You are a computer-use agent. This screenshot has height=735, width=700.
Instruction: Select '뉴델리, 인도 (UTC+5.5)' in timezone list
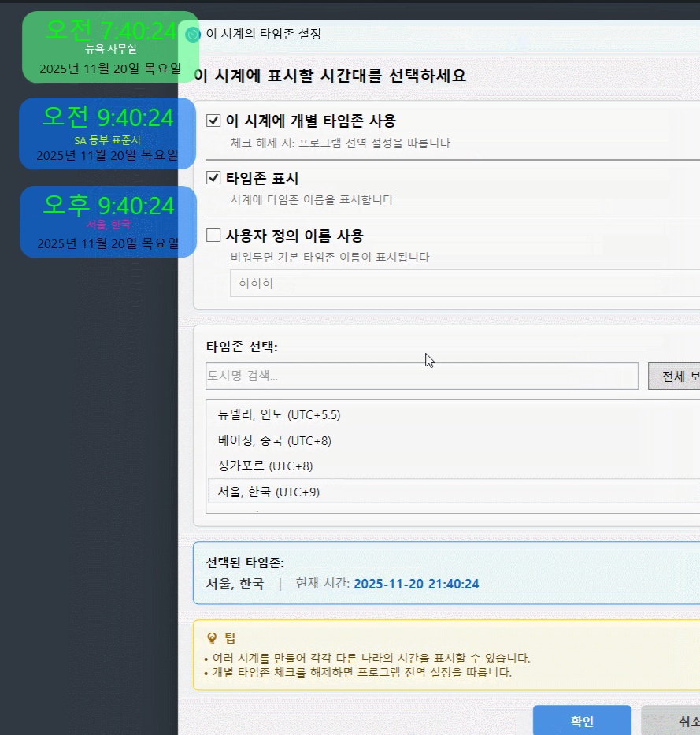280,414
